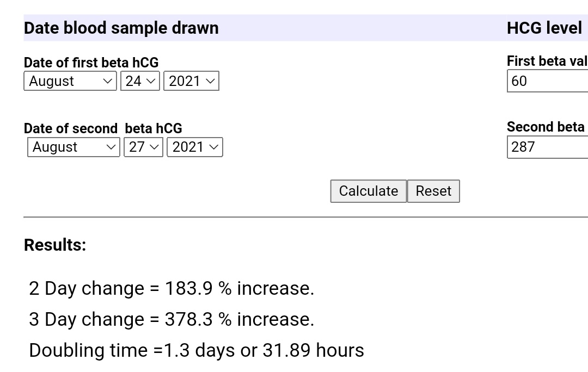Click the 'First beta' value label
This screenshot has height=372, width=588.
pos(547,61)
